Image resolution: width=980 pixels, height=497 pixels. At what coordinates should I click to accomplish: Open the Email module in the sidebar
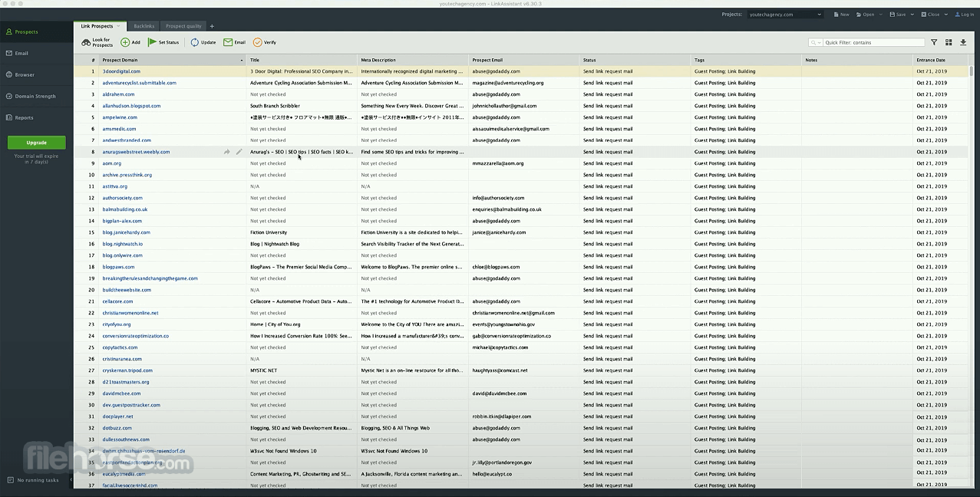(36, 53)
